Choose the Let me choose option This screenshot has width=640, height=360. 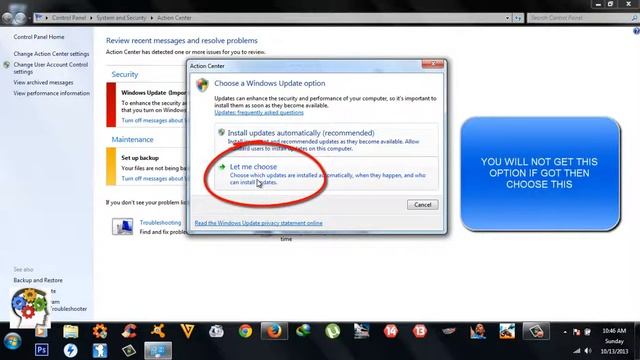coord(326,173)
